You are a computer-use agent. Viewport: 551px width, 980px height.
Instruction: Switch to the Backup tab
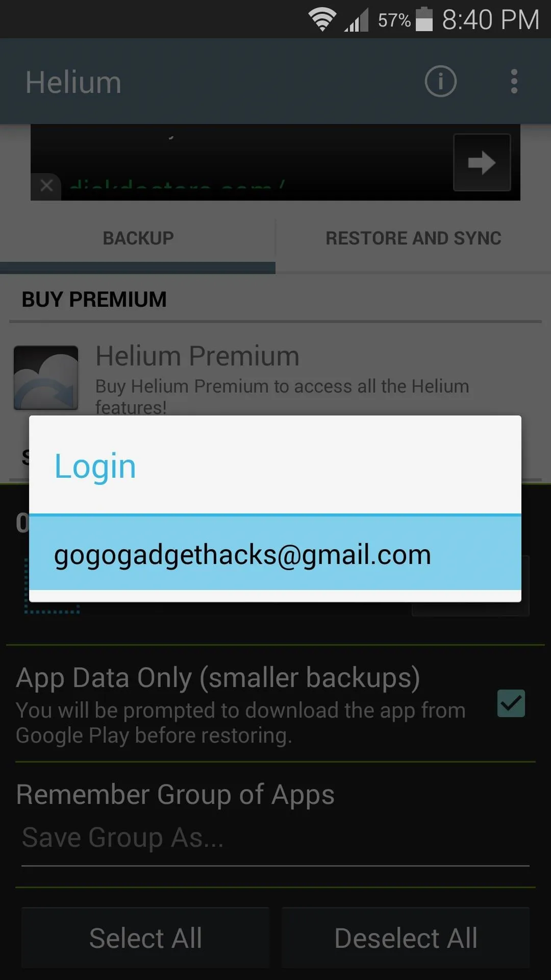(x=138, y=238)
